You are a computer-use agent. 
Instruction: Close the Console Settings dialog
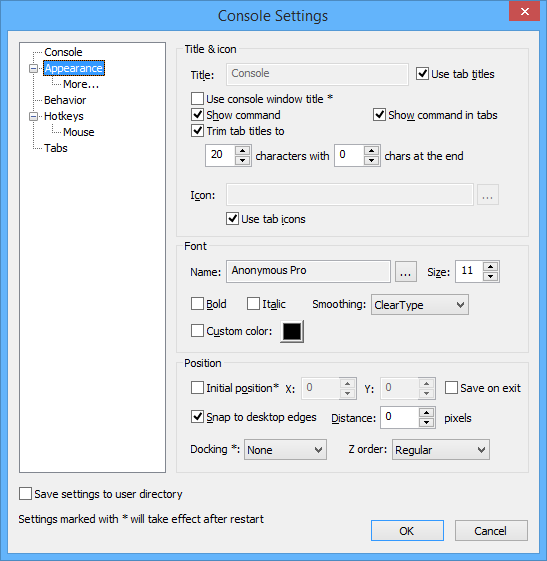pyautogui.click(x=524, y=11)
